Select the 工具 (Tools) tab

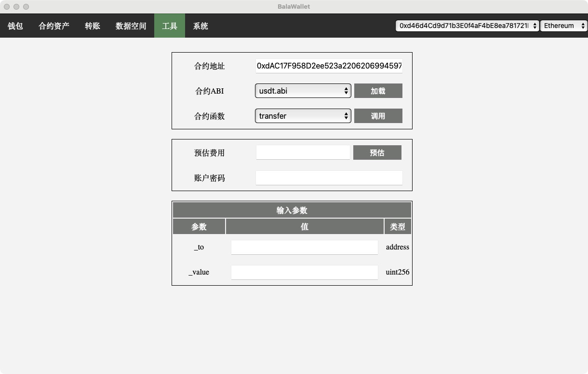click(170, 26)
